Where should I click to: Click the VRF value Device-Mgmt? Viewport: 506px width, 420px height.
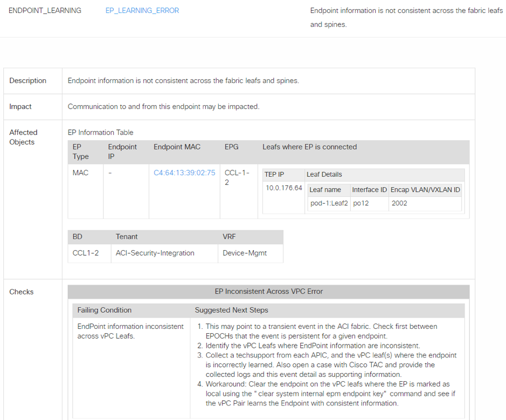pyautogui.click(x=245, y=253)
